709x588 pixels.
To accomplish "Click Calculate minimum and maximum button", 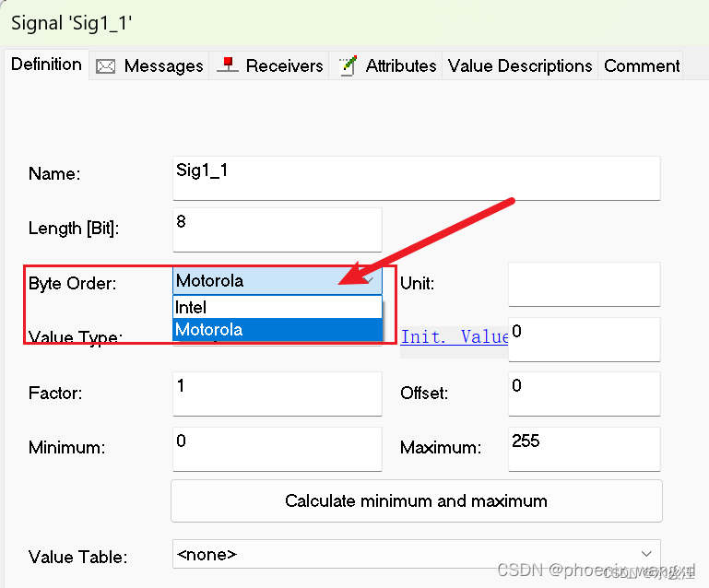I will coord(417,501).
